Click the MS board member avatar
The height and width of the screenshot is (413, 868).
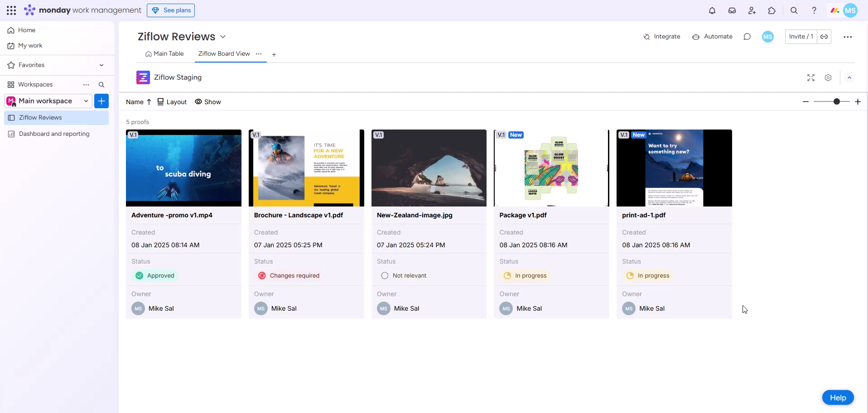click(768, 37)
